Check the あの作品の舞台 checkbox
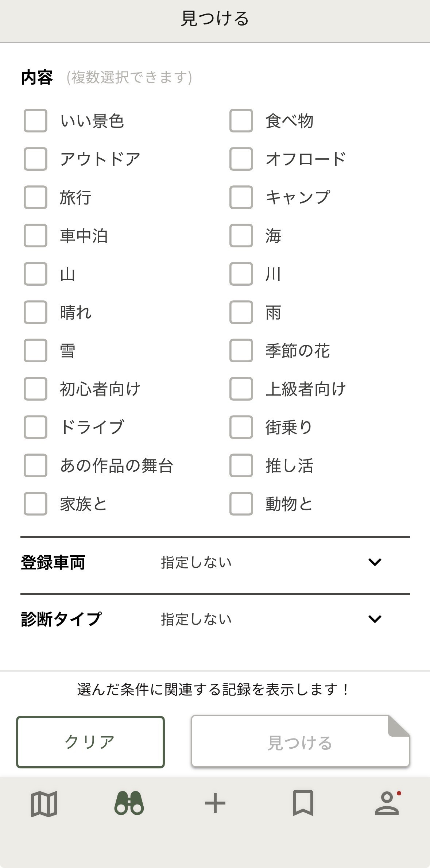430x868 pixels. [x=35, y=466]
